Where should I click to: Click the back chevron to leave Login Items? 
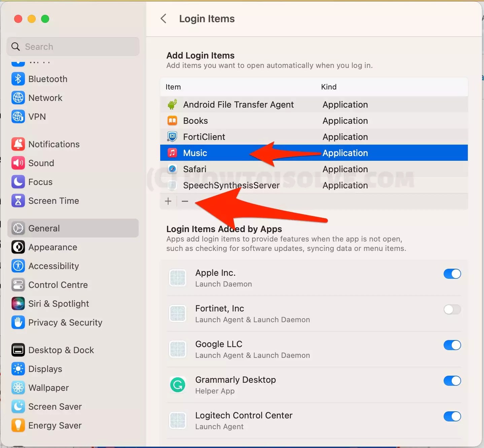pos(164,18)
